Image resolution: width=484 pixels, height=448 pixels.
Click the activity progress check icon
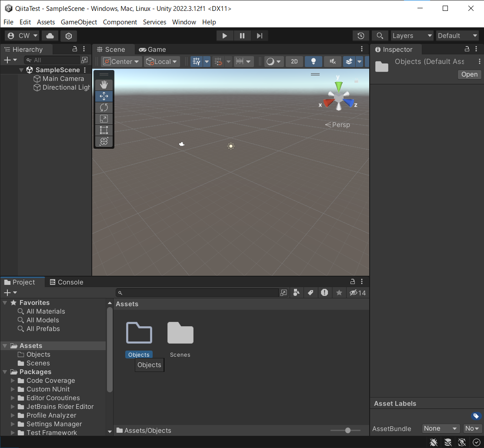pos(476,442)
